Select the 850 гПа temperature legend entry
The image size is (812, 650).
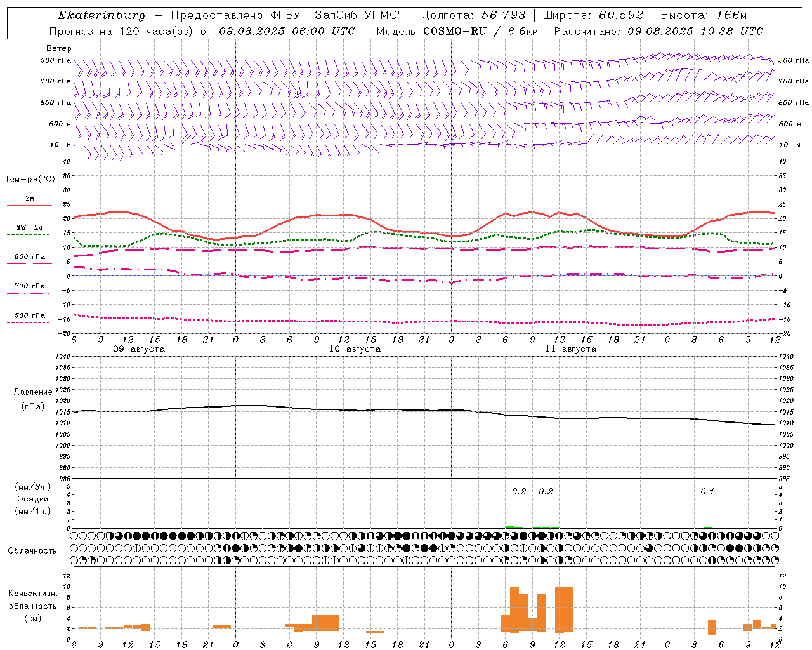pyautogui.click(x=30, y=257)
